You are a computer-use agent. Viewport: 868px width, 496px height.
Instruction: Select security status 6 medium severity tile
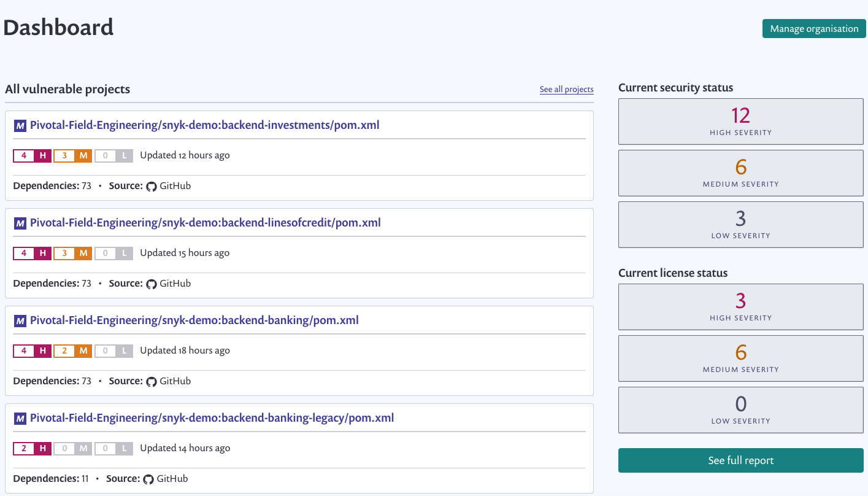pos(740,173)
